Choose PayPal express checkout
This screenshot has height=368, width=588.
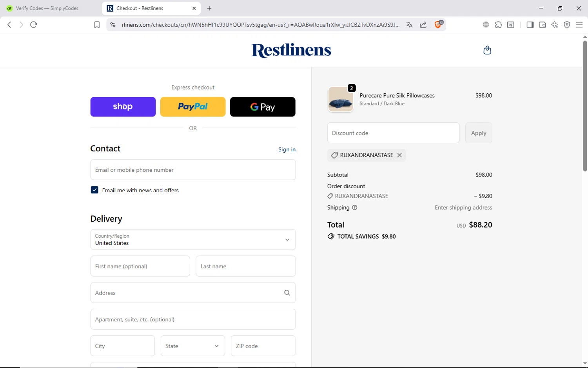(193, 107)
